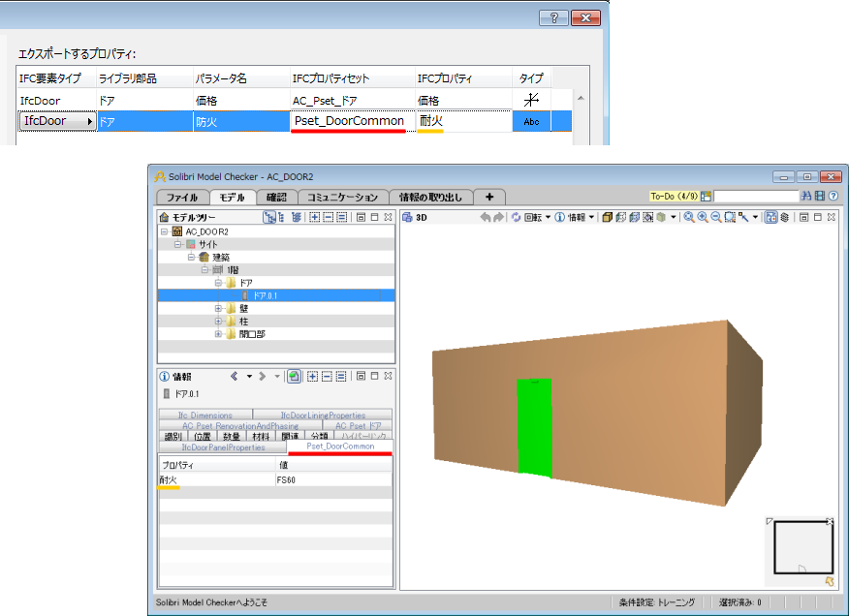Viewport: 849px width, 616px height.
Task: Toggle the hierarchy tree view mode in モデルツリー
Action: pyautogui.click(x=269, y=217)
